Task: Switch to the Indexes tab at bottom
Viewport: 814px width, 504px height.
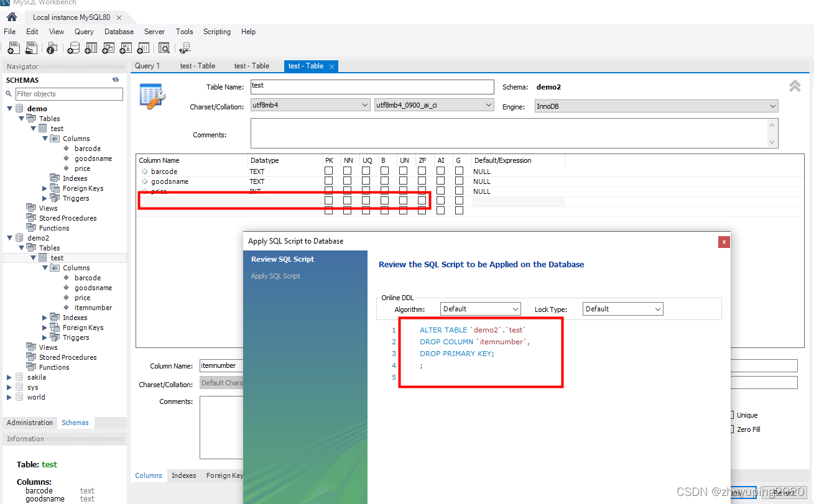Action: coord(184,475)
